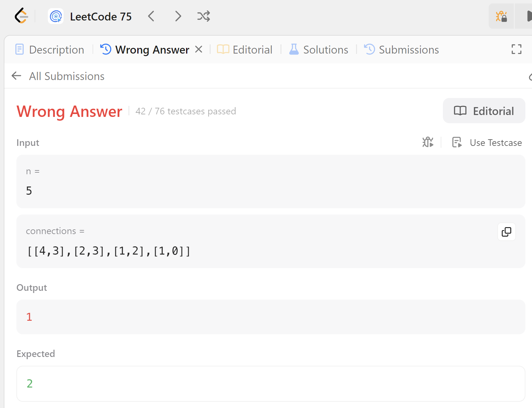Open the Solutions tab

[x=319, y=50]
